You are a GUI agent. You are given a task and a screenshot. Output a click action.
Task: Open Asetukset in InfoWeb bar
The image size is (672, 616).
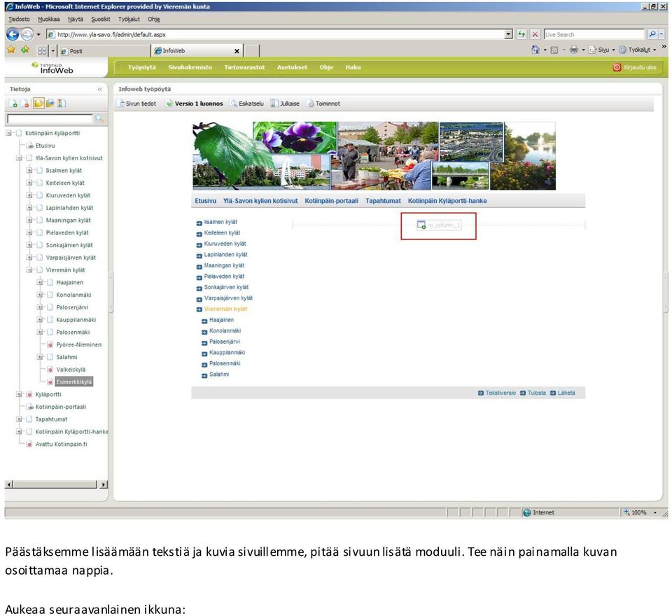[x=292, y=67]
